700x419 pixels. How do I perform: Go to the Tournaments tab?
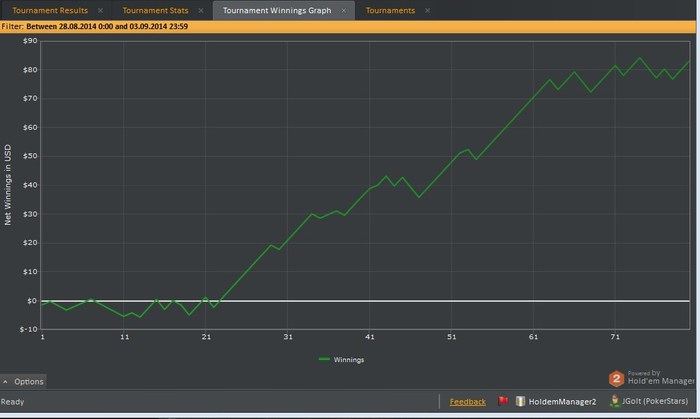click(x=390, y=10)
